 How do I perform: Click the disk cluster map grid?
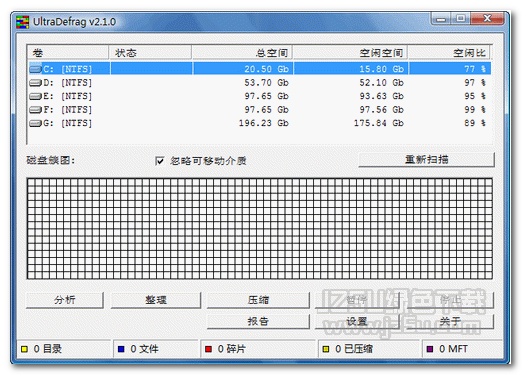coord(260,229)
